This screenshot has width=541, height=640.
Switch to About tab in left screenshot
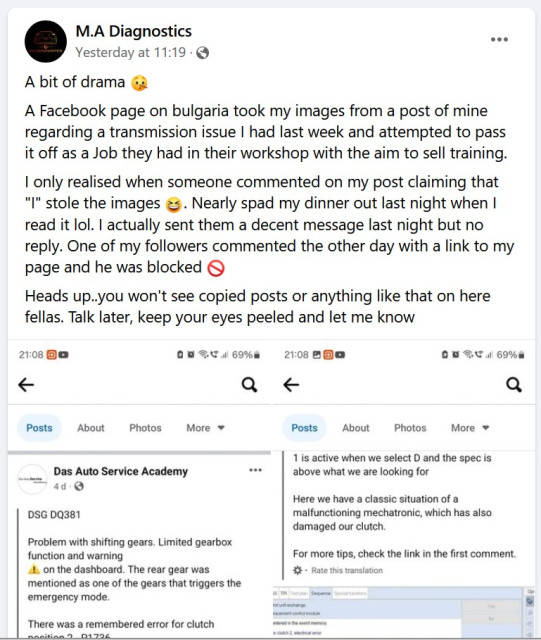91,428
